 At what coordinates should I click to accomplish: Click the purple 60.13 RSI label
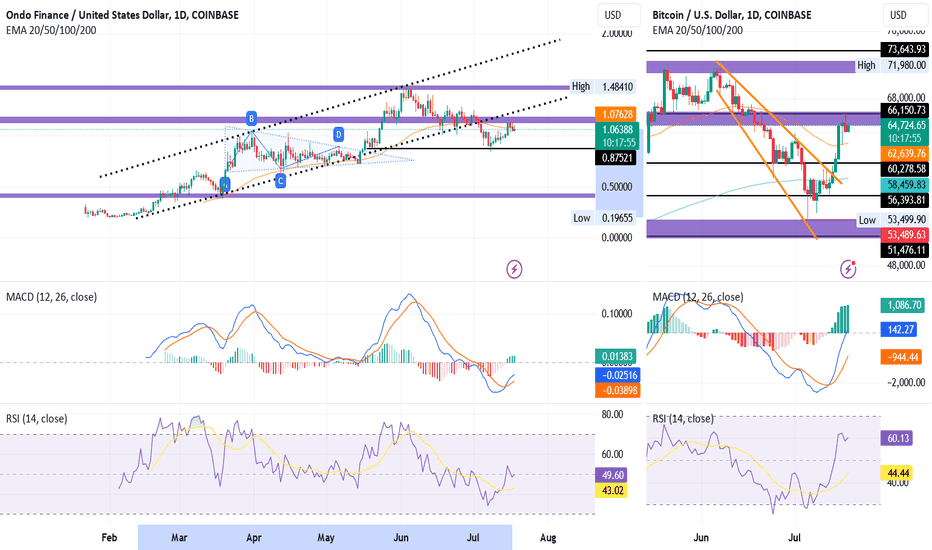click(898, 438)
